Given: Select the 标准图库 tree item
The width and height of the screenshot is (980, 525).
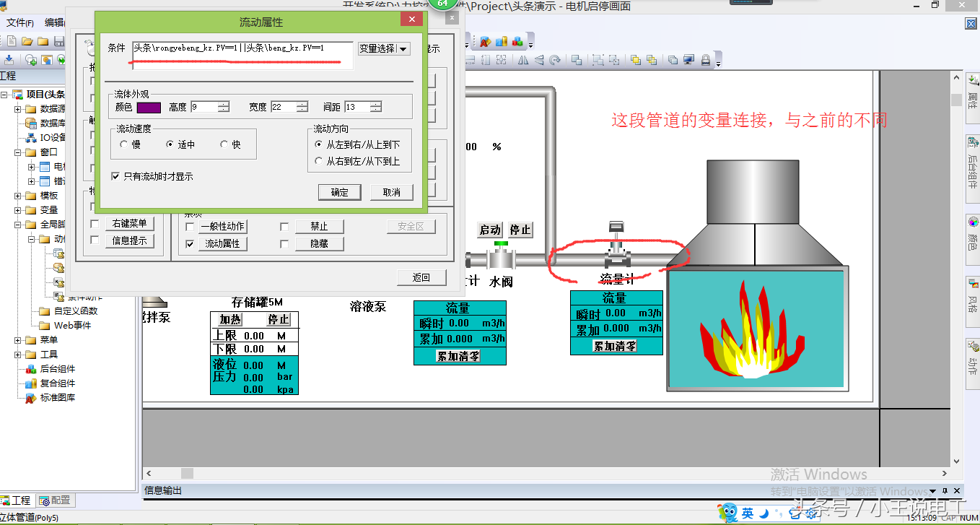Looking at the screenshot, I should click(58, 398).
